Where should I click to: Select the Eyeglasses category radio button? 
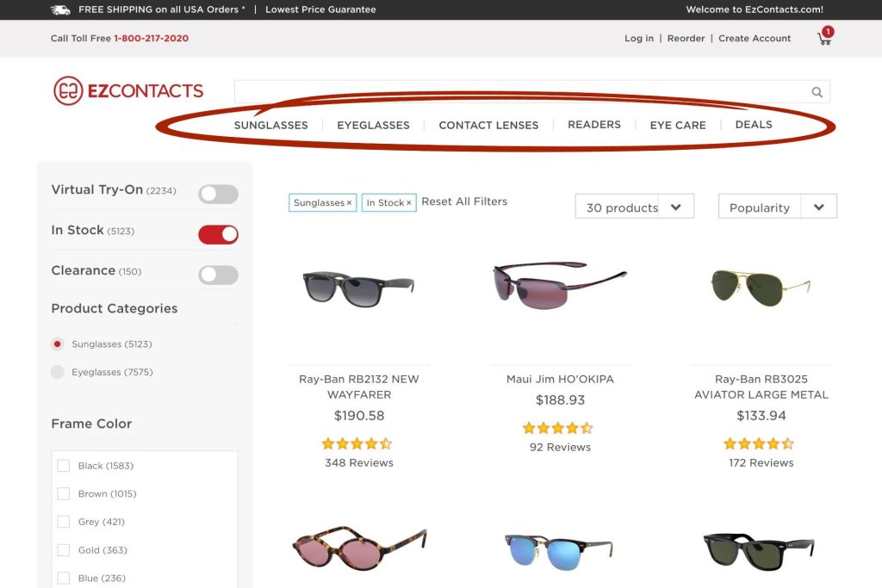(58, 372)
